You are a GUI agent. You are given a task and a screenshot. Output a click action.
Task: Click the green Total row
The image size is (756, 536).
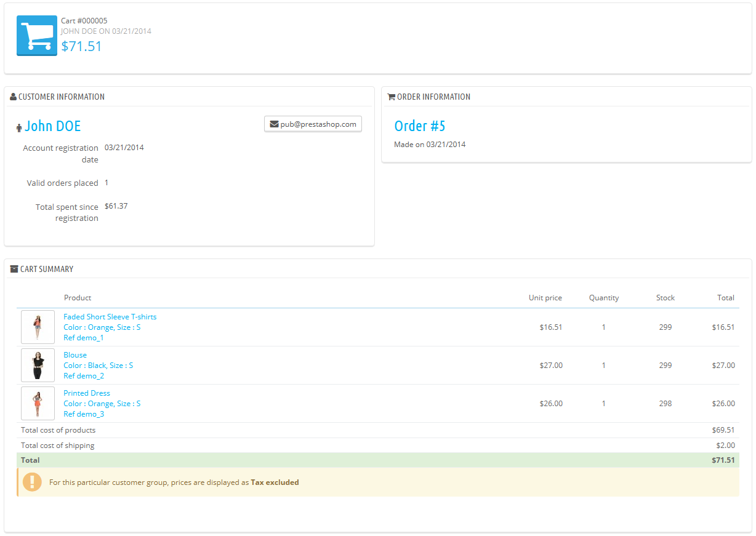point(377,460)
